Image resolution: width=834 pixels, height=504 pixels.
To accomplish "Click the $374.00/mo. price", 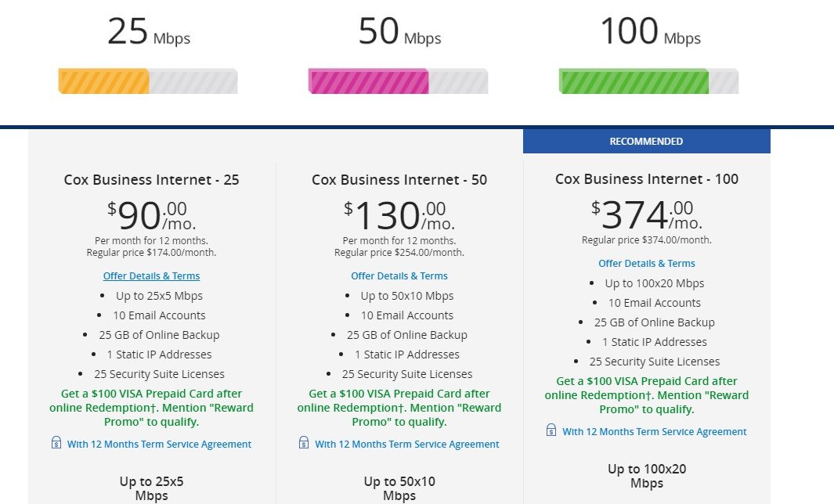I will click(x=647, y=214).
